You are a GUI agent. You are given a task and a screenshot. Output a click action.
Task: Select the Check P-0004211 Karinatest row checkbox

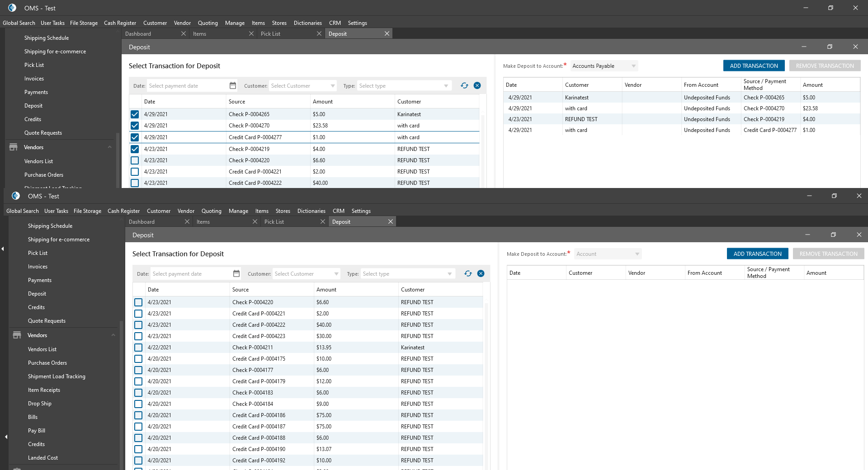point(138,348)
